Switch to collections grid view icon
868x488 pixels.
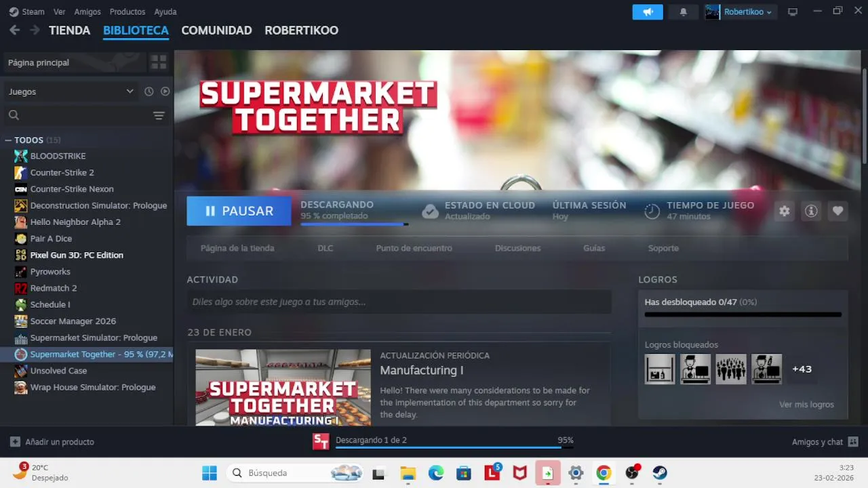(159, 62)
